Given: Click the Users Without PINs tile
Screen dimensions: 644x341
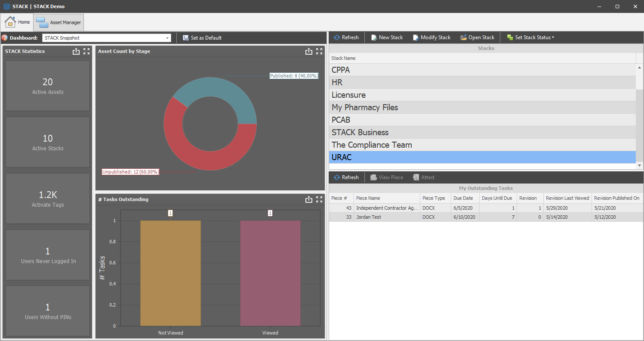Looking at the screenshot, I should (x=48, y=311).
